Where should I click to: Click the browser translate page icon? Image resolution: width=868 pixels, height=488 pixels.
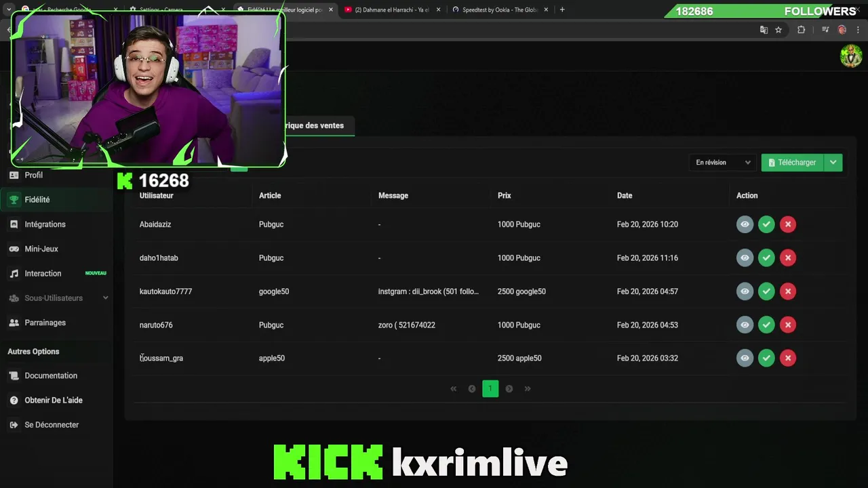764,30
